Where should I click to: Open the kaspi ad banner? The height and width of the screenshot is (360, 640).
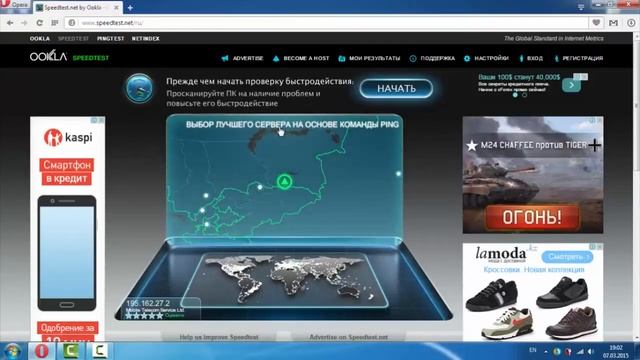point(67,229)
